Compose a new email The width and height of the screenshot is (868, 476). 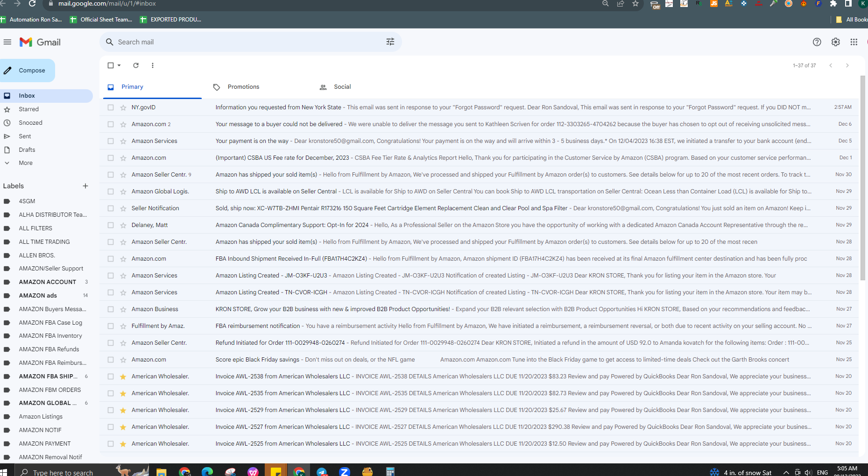(28, 71)
